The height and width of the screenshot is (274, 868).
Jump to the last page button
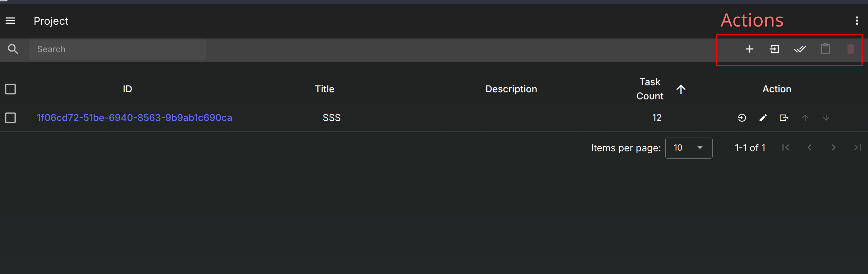[857, 148]
